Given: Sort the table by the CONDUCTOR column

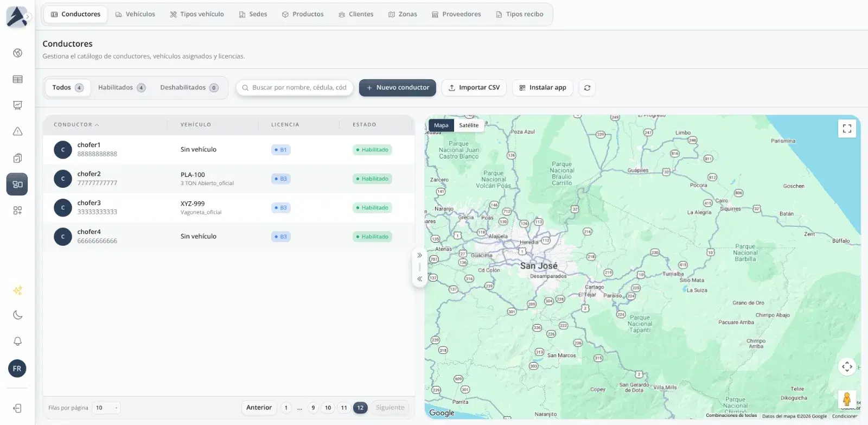Looking at the screenshot, I should 76,125.
